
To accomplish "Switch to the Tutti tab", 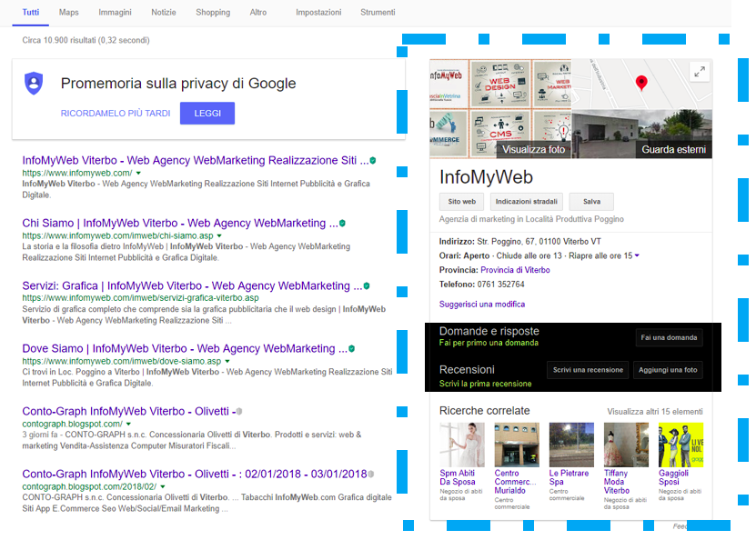I will tap(30, 12).
